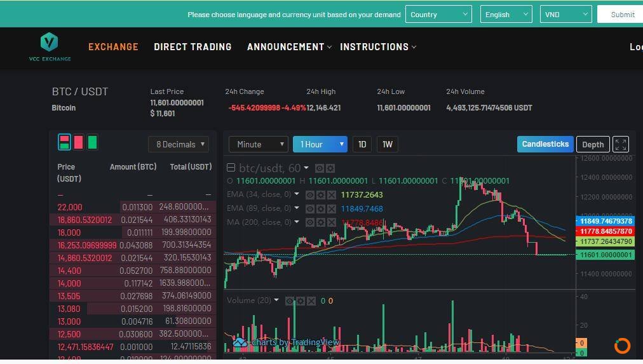Select the 12,471.15836447 price row

(132, 347)
